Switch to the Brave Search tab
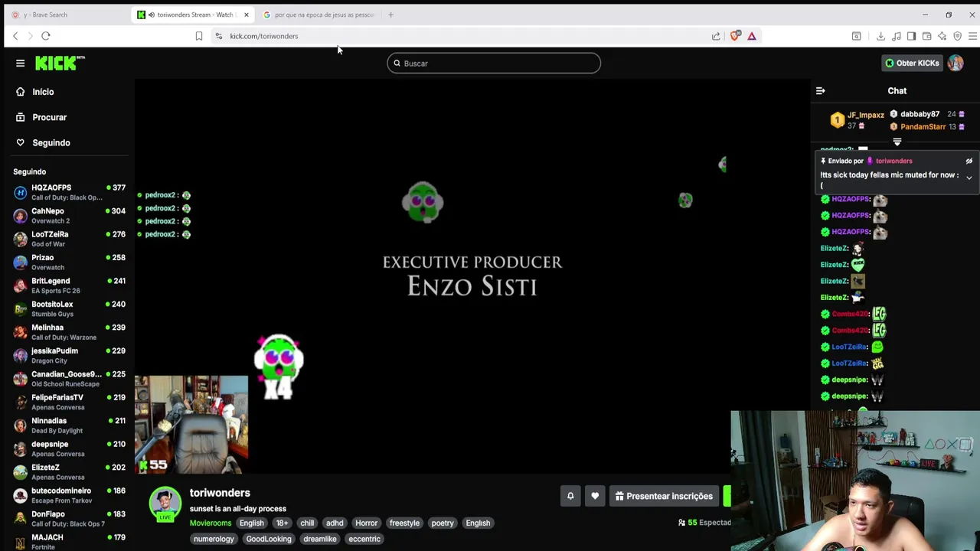This screenshot has height=551, width=980. pyautogui.click(x=65, y=15)
